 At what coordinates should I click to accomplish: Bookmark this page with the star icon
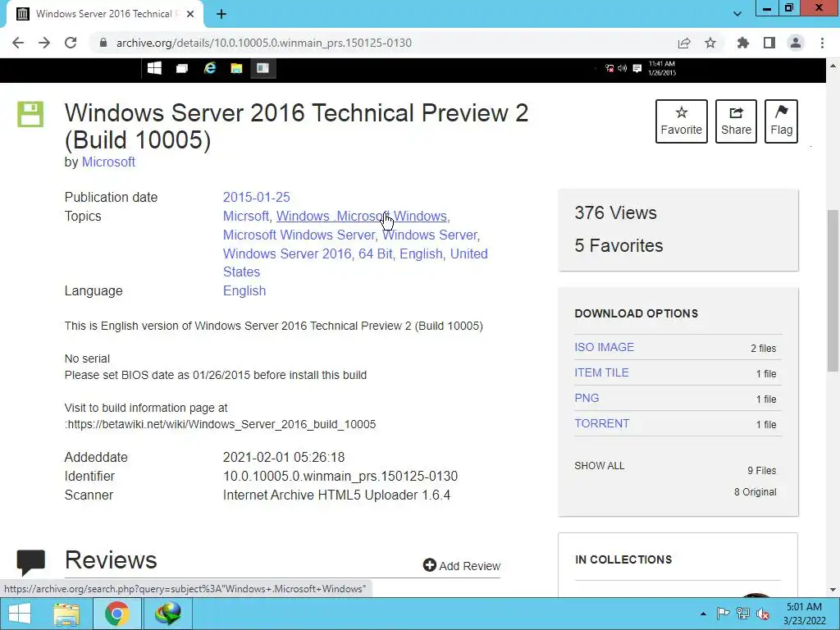click(x=710, y=43)
